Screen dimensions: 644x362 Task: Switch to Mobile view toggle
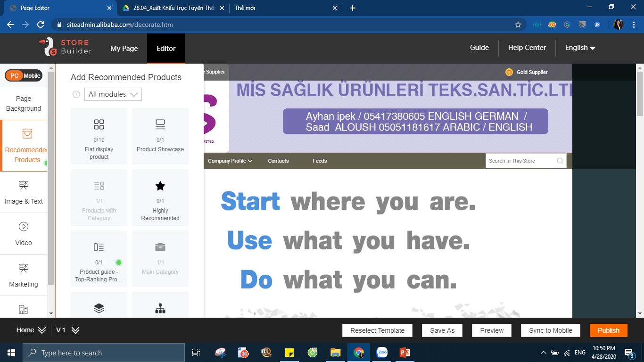33,75
